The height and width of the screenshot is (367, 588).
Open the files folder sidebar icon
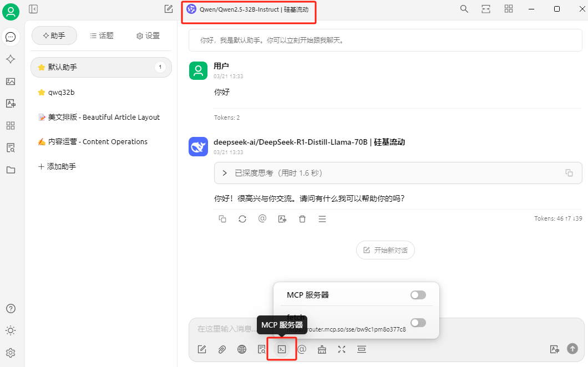coord(11,170)
